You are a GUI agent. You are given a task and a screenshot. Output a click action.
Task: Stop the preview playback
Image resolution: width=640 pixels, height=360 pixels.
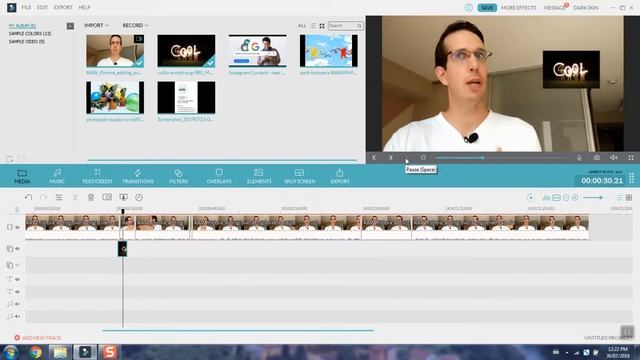pyautogui.click(x=423, y=158)
